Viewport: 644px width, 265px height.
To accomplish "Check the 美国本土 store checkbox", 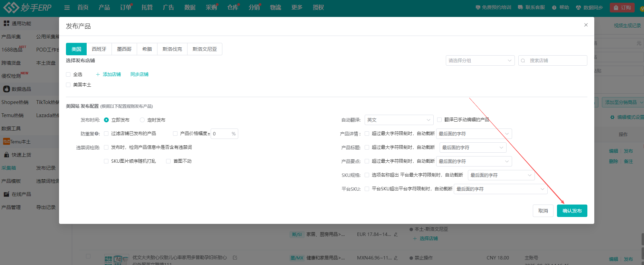I will [68, 85].
